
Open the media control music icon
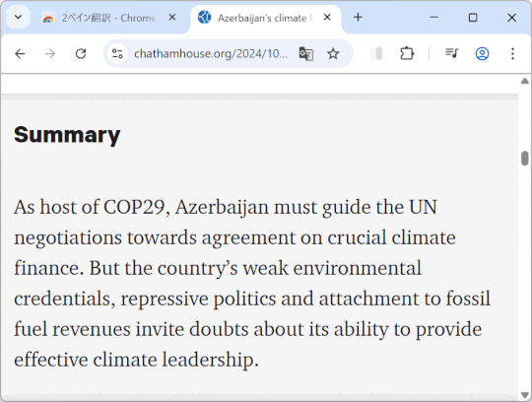coord(452,53)
